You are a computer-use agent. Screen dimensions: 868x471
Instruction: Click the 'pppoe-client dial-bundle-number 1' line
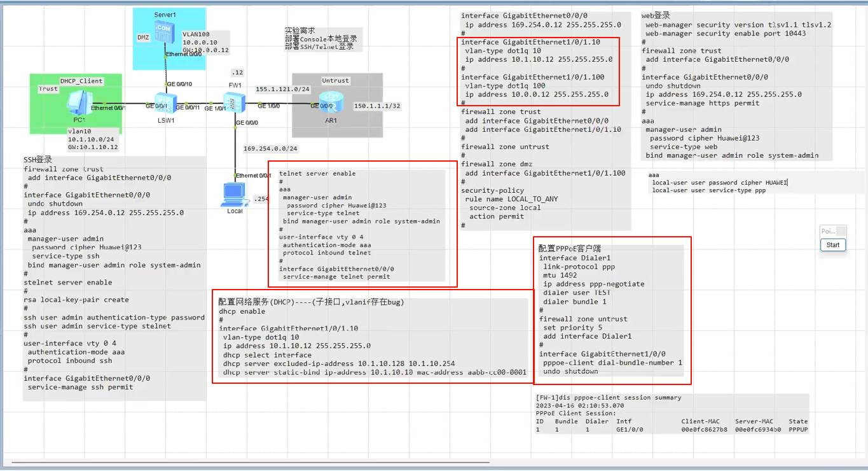[x=613, y=363]
